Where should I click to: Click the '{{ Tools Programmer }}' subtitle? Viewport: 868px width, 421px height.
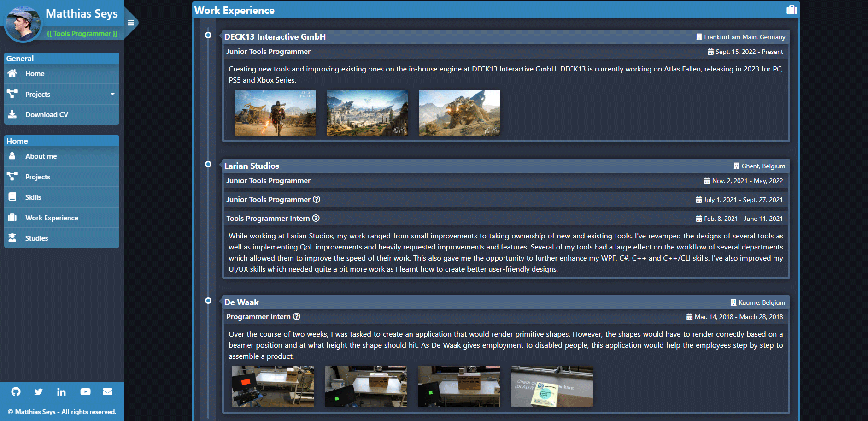[x=82, y=34]
